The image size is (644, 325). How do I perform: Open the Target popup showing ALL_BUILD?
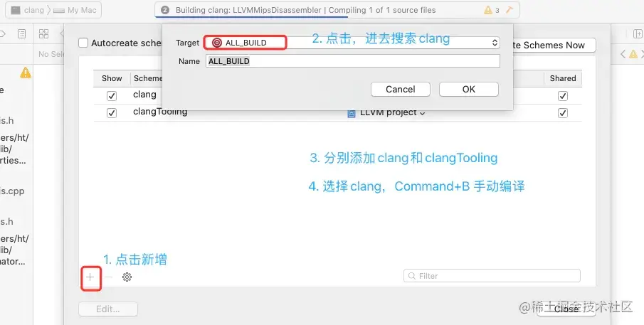[x=353, y=43]
